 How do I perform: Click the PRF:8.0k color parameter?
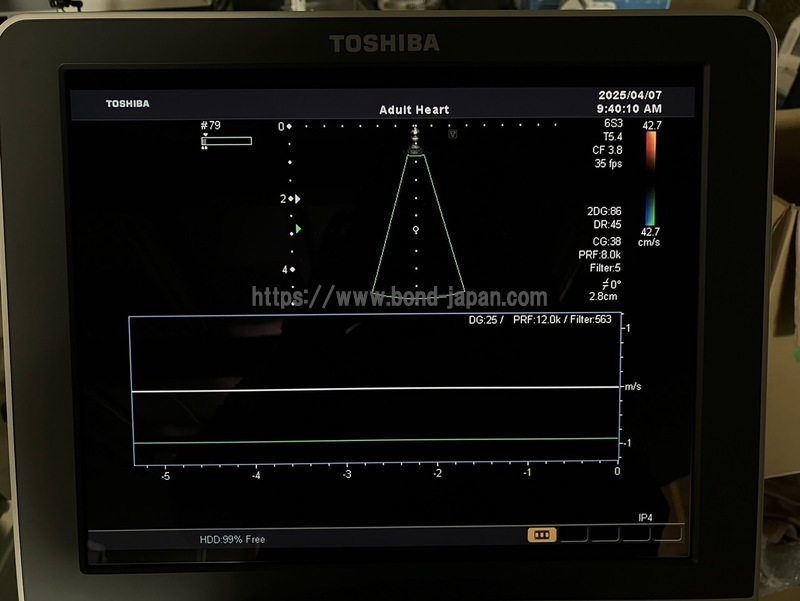pos(600,254)
